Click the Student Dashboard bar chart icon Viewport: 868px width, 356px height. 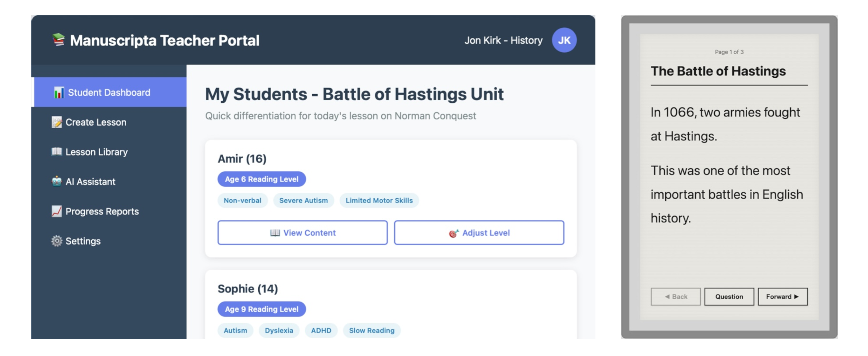[59, 93]
